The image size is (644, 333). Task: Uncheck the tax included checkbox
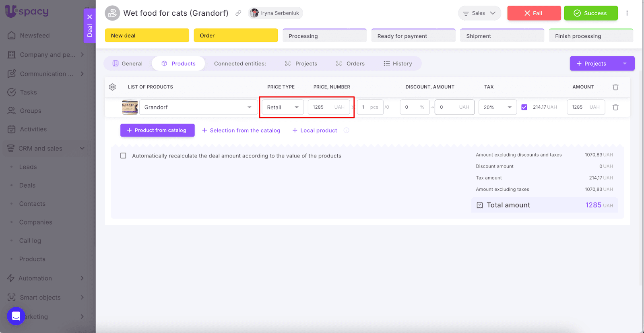point(524,107)
